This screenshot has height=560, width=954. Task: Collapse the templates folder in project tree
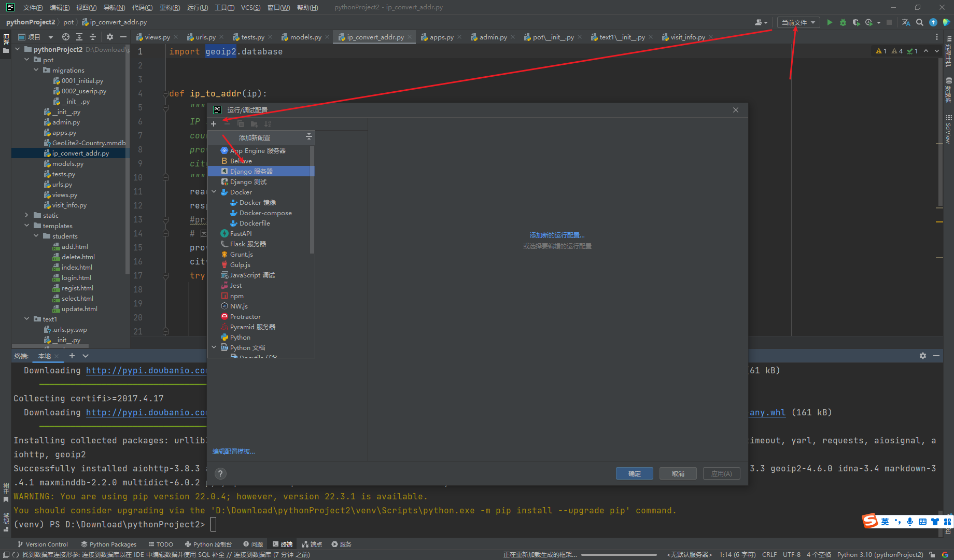coord(27,226)
